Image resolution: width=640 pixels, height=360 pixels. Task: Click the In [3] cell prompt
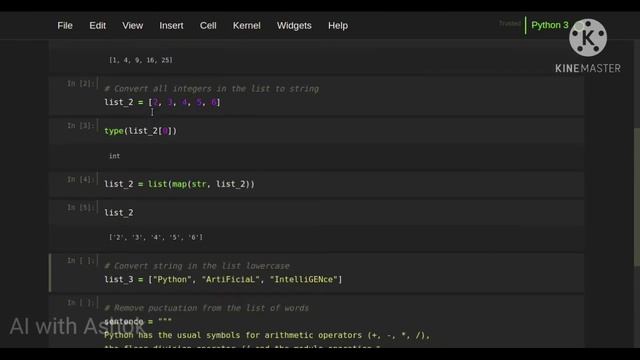point(82,126)
